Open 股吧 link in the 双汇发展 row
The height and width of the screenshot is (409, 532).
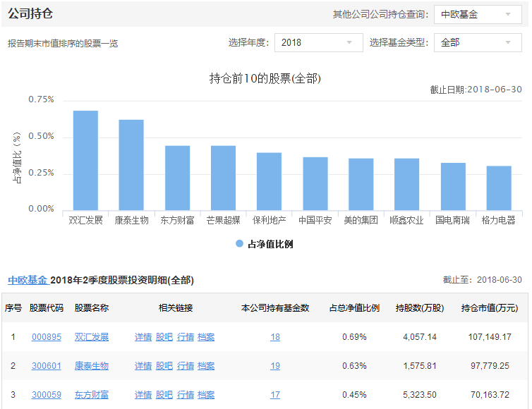164,337
